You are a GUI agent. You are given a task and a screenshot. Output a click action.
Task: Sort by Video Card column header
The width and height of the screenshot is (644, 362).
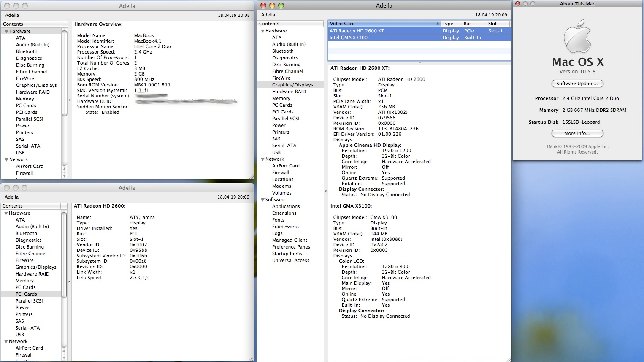(x=384, y=24)
